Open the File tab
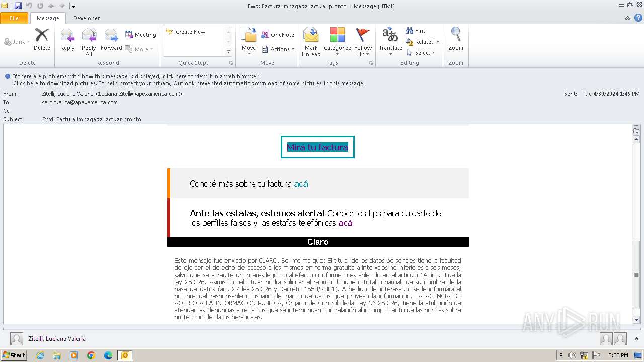This screenshot has width=644, height=362. (x=14, y=18)
